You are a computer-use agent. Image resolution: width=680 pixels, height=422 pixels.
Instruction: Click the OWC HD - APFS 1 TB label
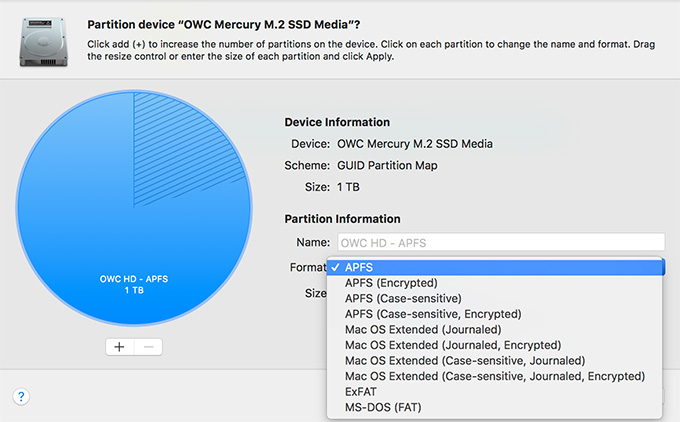click(x=134, y=285)
